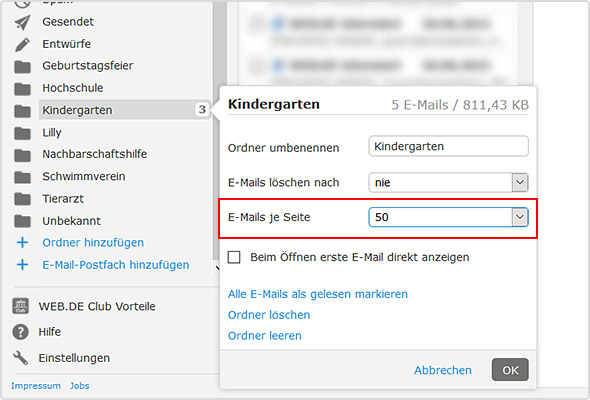The image size is (590, 400).
Task: Click the Kindergarten dialog heading
Action: (274, 104)
